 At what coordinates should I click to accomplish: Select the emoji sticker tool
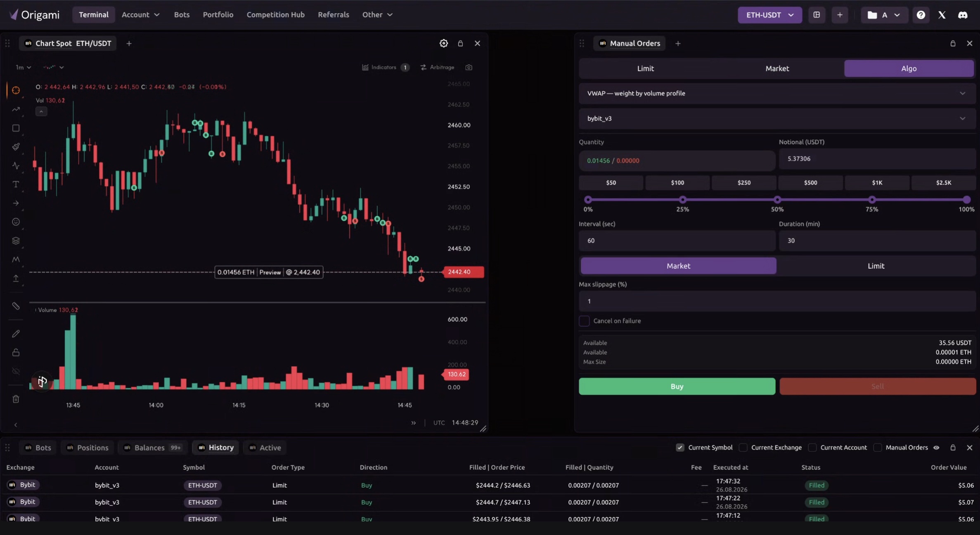point(16,222)
